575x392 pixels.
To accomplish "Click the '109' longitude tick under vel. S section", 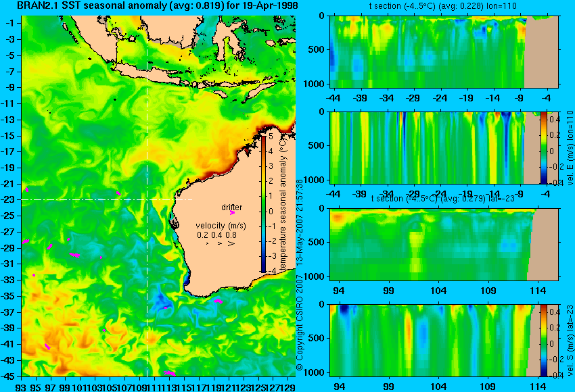I will [488, 387].
